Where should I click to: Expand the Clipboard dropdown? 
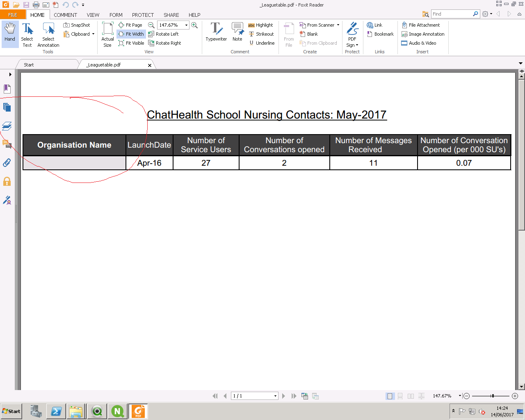point(93,34)
